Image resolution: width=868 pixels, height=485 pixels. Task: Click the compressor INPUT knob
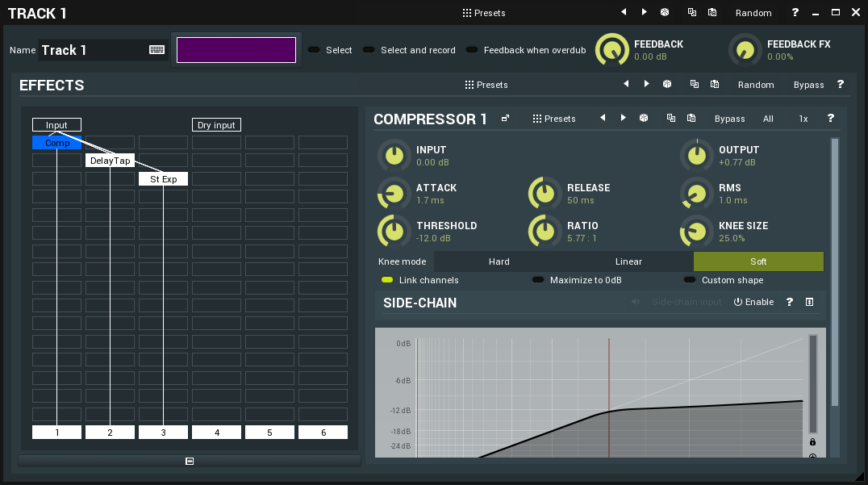(x=394, y=156)
